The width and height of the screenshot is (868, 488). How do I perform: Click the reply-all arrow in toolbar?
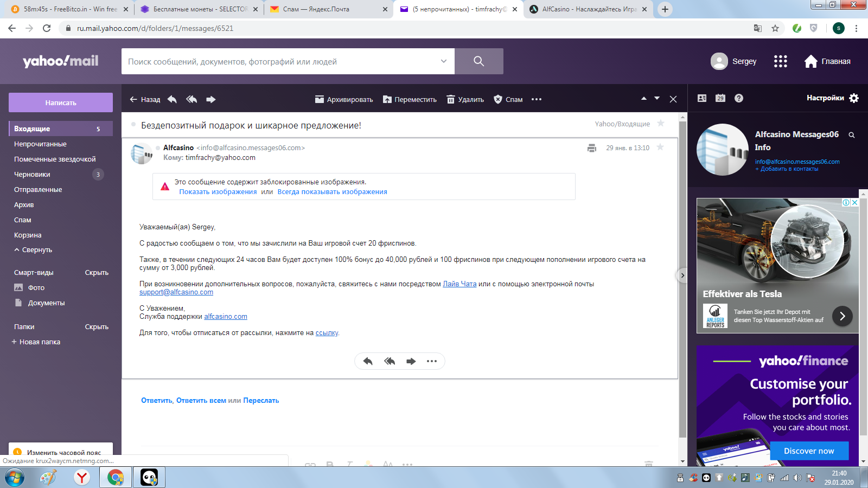[x=192, y=99]
